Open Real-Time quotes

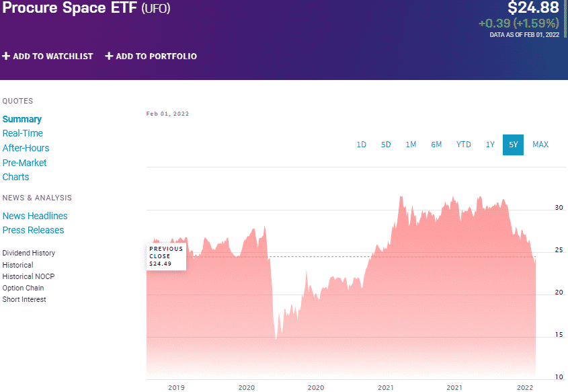(22, 133)
